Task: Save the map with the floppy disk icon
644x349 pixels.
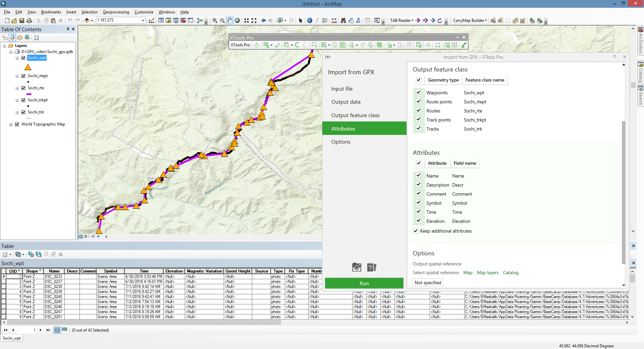Action: tap(21, 20)
